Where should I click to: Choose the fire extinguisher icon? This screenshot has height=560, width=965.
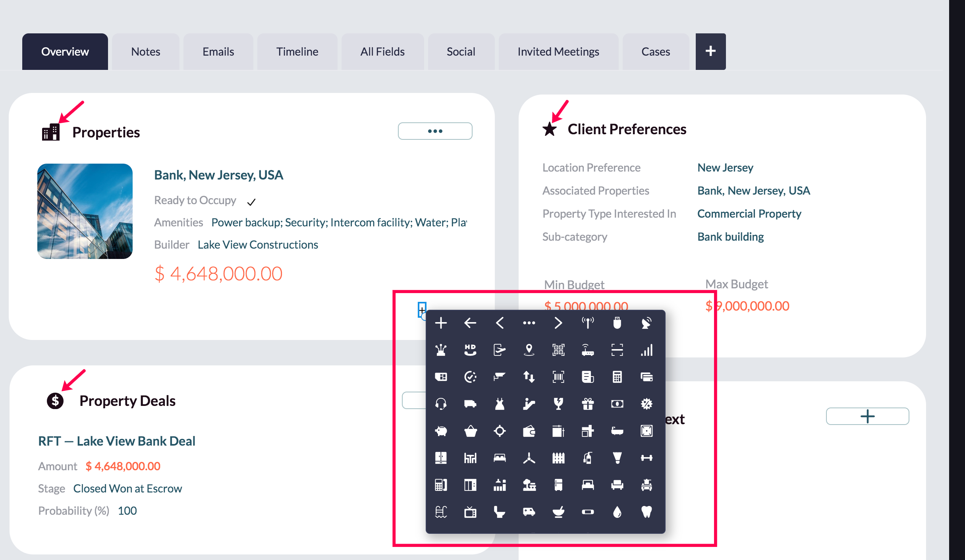coord(588,458)
